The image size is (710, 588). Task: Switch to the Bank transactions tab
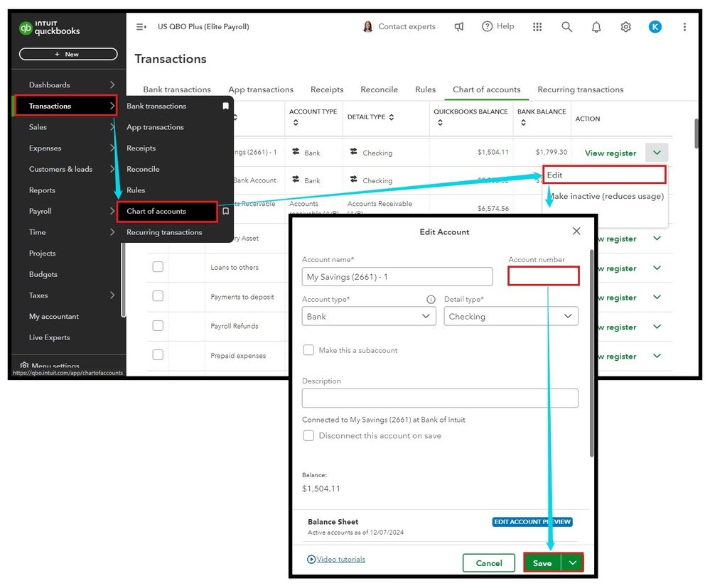coord(176,89)
